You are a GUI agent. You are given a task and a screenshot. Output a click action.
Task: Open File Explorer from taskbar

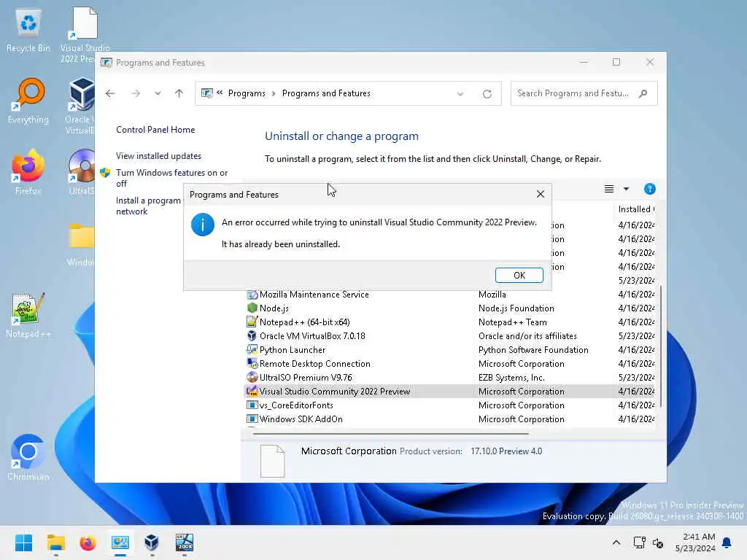click(55, 542)
